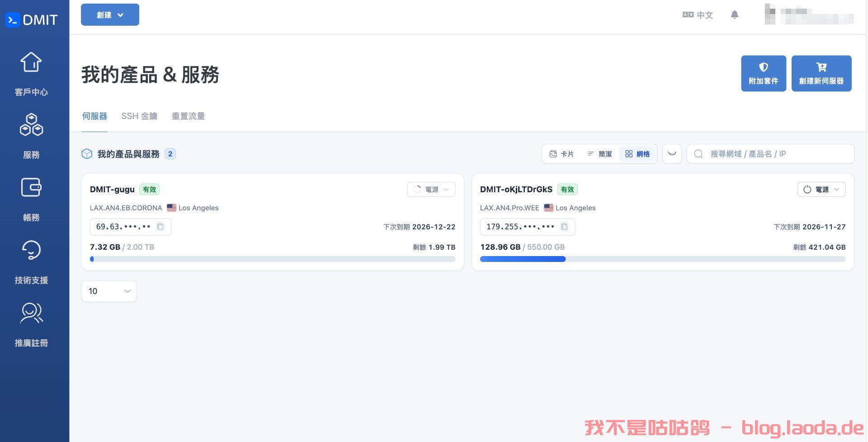
Task: Select the 伺服器 tab
Action: 94,116
